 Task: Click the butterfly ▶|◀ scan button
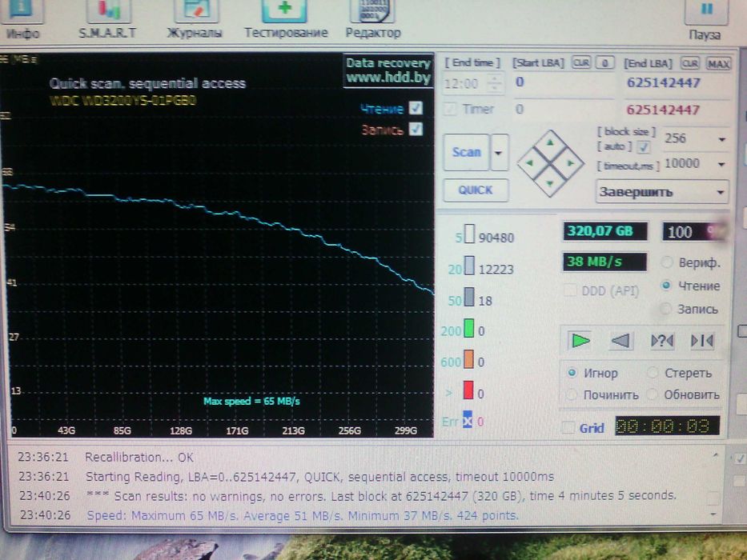(x=701, y=341)
